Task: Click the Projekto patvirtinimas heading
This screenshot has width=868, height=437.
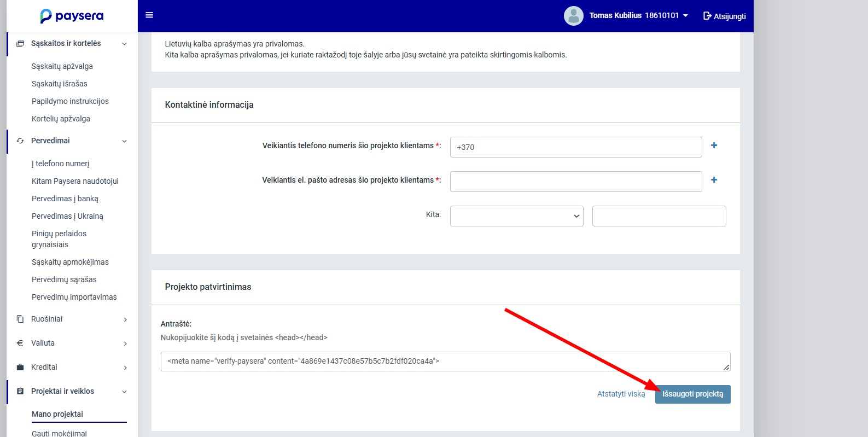Action: point(208,287)
